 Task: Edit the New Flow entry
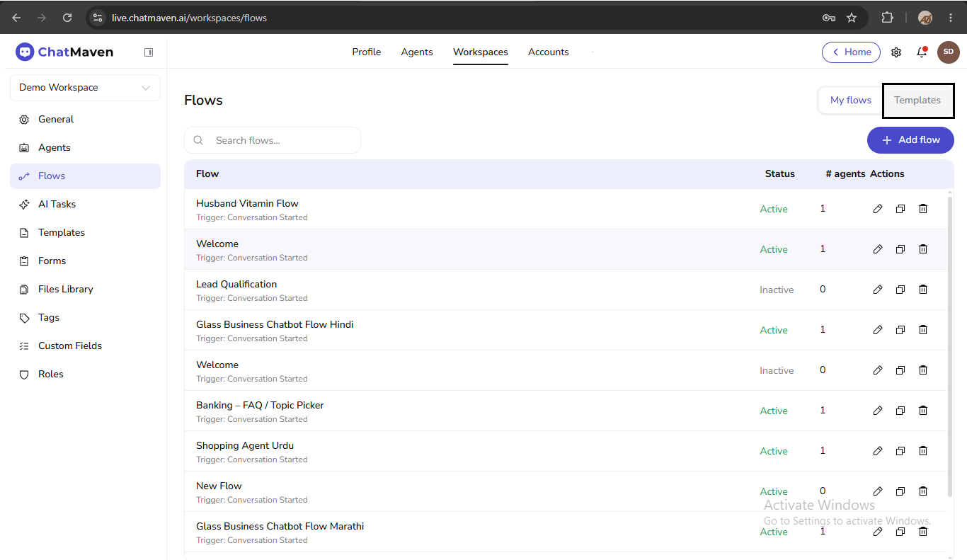(x=878, y=491)
